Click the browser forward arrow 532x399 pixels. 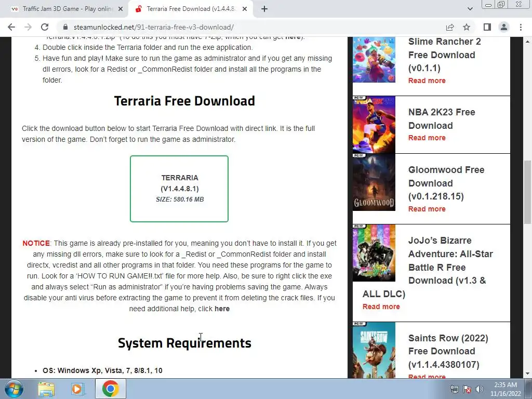click(x=28, y=27)
